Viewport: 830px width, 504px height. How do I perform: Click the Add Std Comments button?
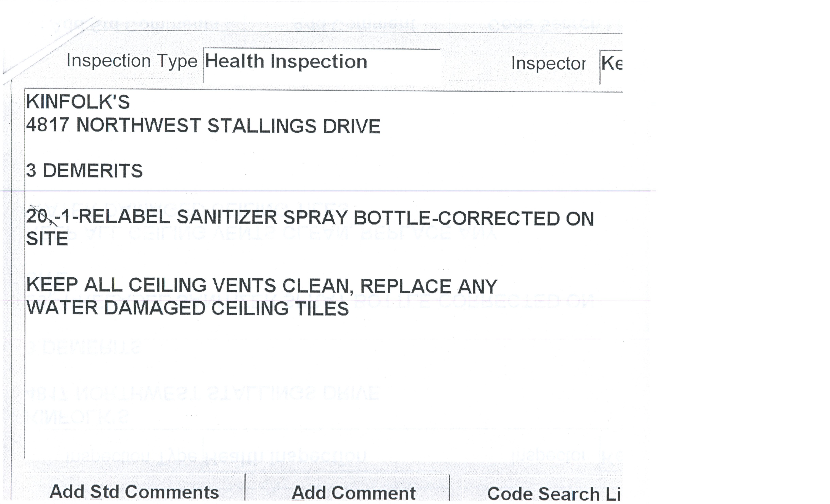134,492
